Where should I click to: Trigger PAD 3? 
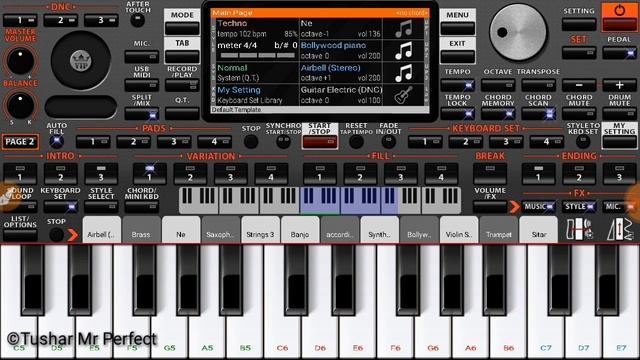pos(174,142)
